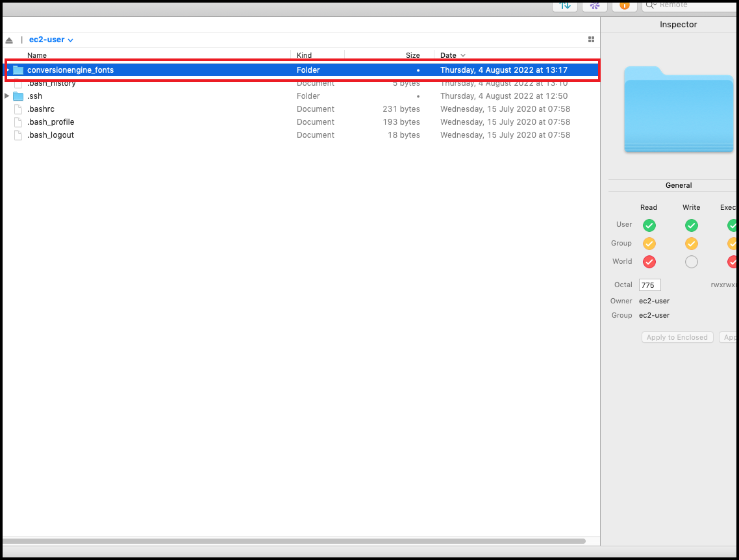Expand the conversionengine_fonts folder triangle
The width and height of the screenshot is (739, 560).
click(8, 70)
